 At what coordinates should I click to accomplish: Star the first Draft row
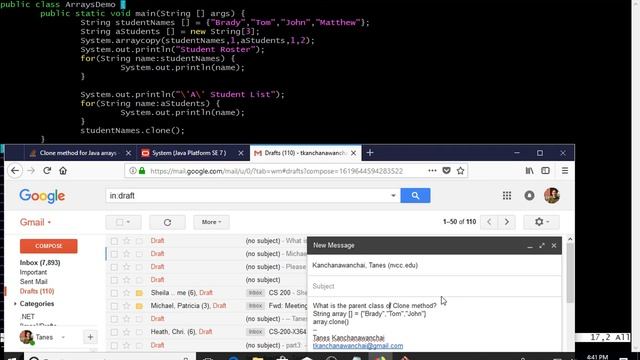click(127, 241)
